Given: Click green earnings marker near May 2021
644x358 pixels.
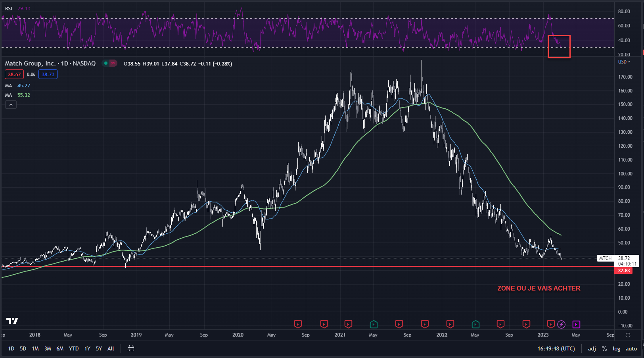Looking at the screenshot, I should tap(374, 325).
